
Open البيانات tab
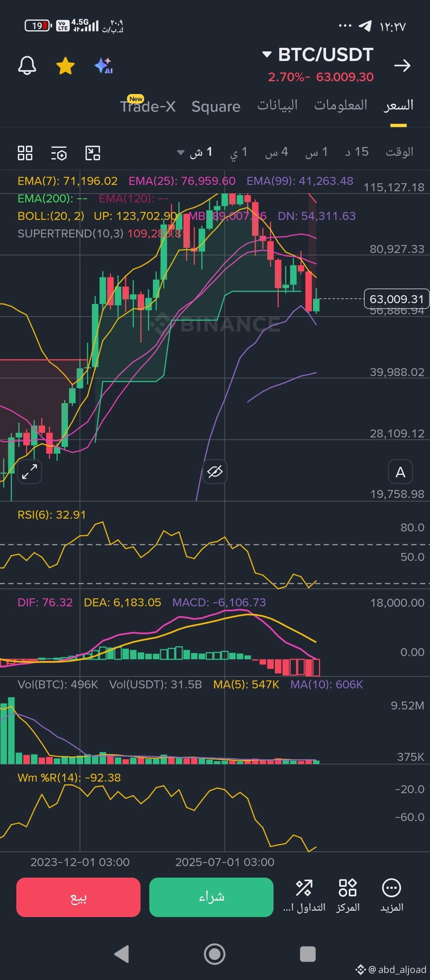pos(277,105)
